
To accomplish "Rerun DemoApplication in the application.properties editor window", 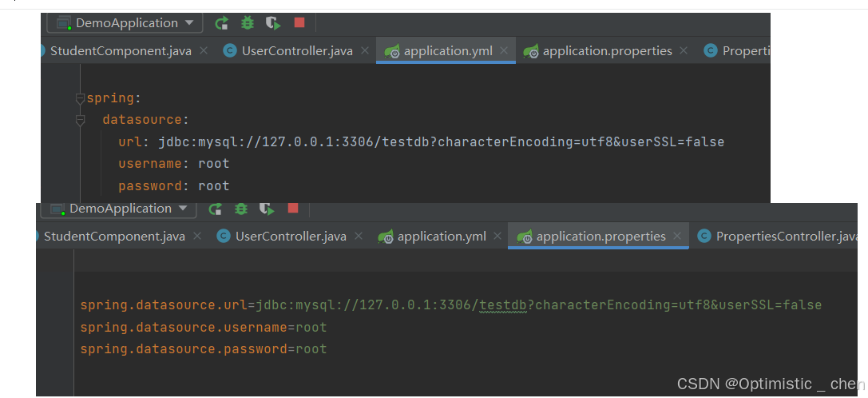I will (x=216, y=209).
